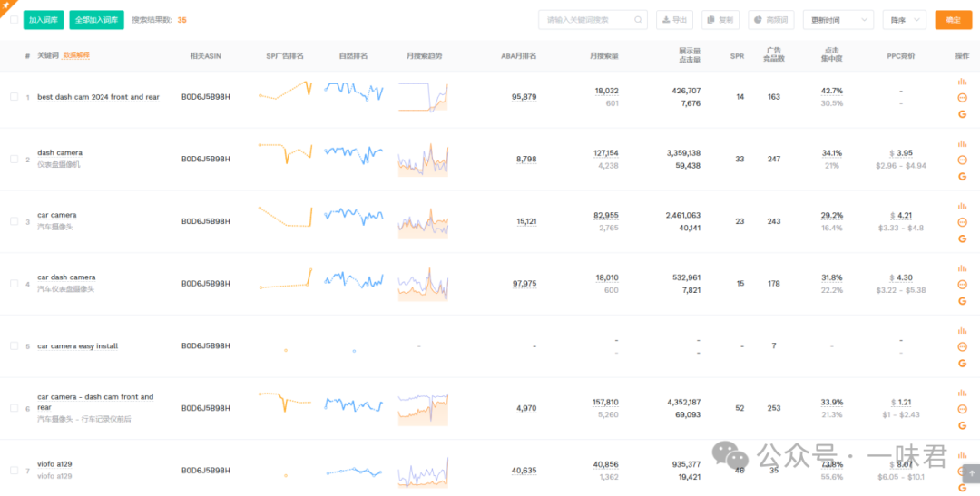Click the Google G icon for car camera easy install
This screenshot has width=980, height=496.
[962, 364]
